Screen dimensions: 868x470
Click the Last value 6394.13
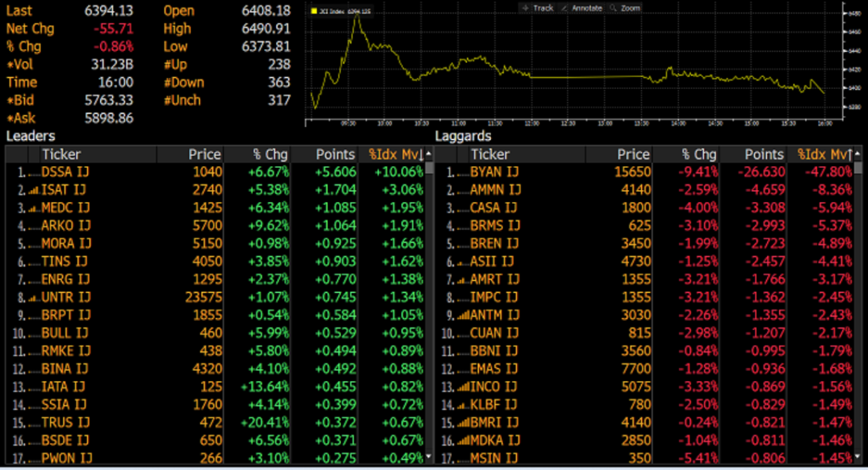tap(108, 10)
